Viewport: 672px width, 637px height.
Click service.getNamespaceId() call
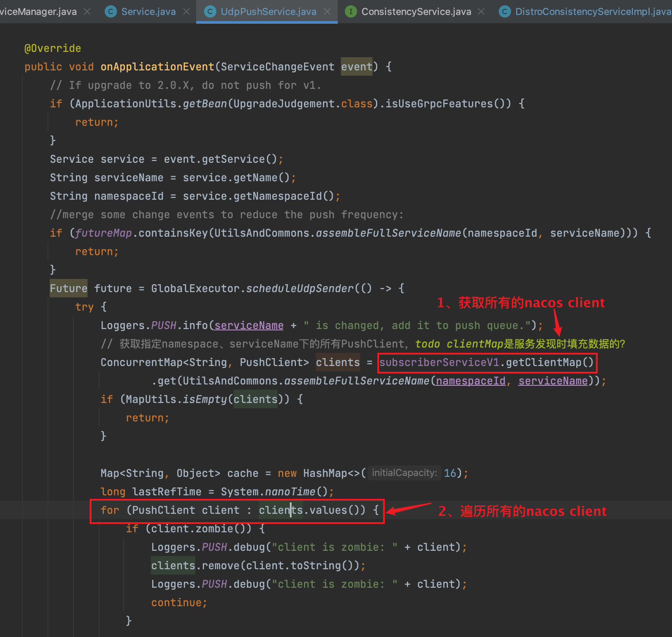point(259,196)
